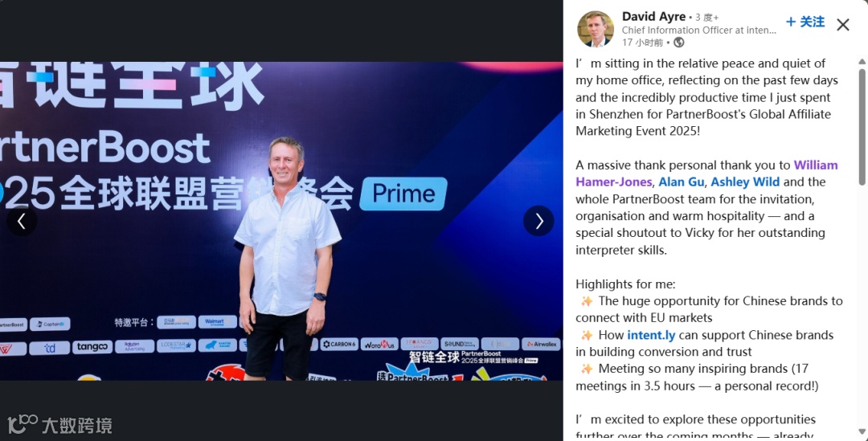Click the globe visibility icon under the name
This screenshot has height=441, width=868.
pos(679,43)
